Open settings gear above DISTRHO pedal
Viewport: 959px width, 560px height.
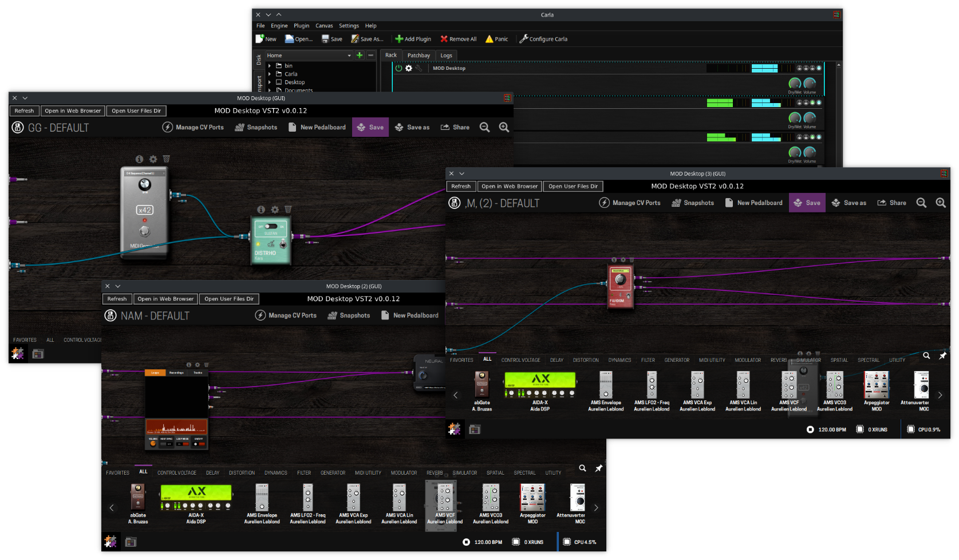[275, 210]
